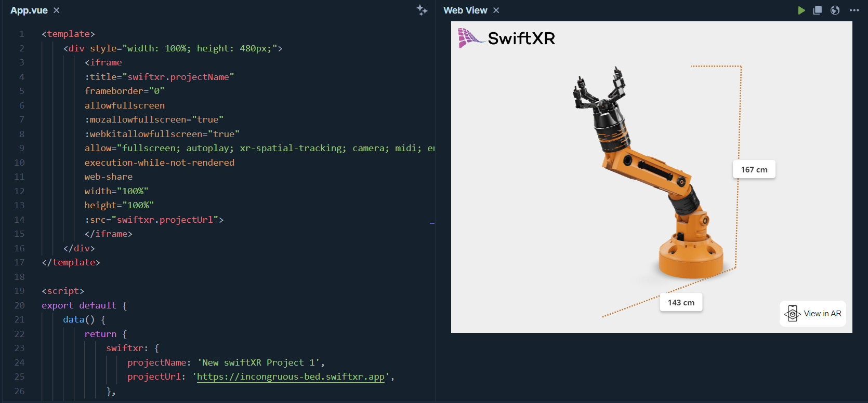Close the App.vue tab
Viewport: 868px width, 403px height.
[57, 10]
